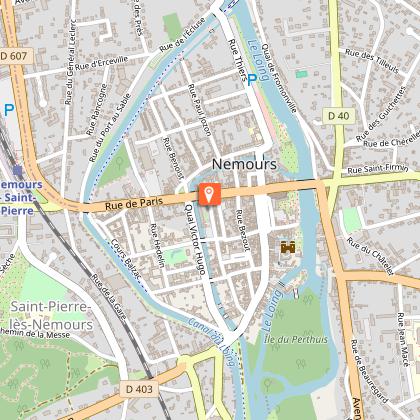This screenshot has height=420, width=420.
Task: Click the Île du Perthuis label
Action: click(295, 340)
